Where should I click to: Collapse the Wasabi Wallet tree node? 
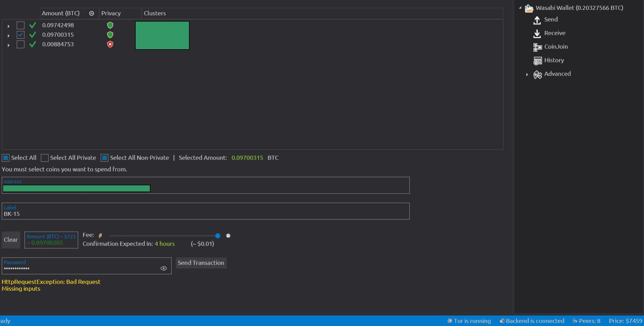[x=520, y=8]
